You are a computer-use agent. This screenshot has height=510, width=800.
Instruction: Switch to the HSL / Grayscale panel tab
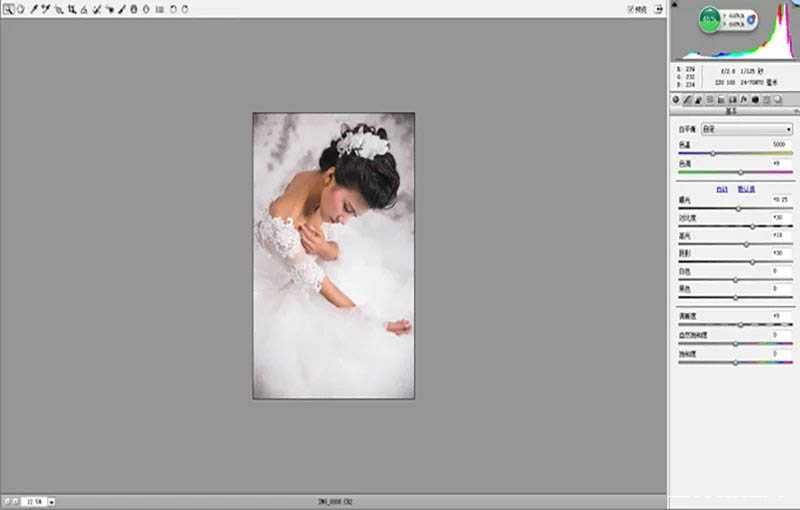click(x=710, y=99)
